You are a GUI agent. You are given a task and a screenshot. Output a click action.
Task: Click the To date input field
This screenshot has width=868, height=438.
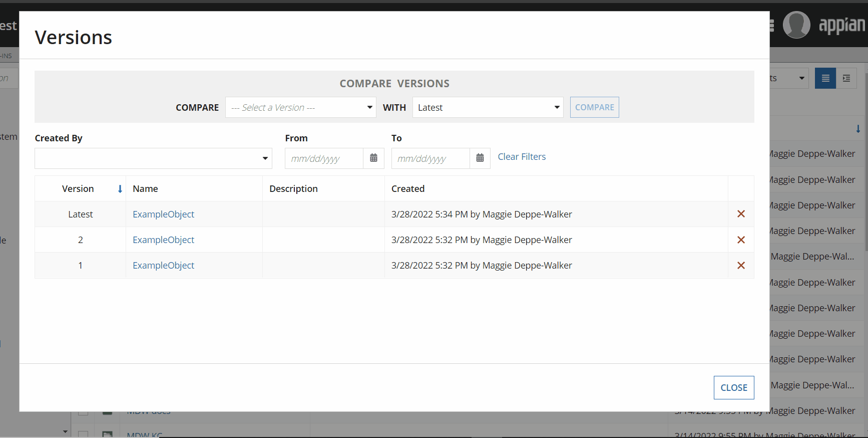click(430, 158)
